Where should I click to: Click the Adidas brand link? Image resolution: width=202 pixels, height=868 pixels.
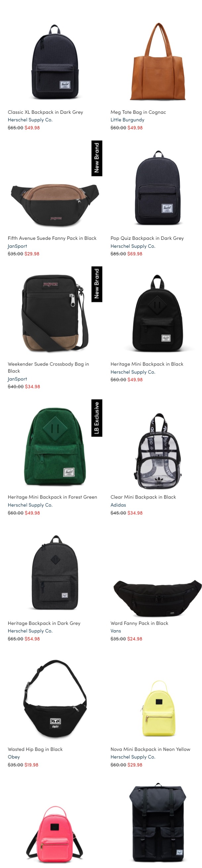point(118,505)
